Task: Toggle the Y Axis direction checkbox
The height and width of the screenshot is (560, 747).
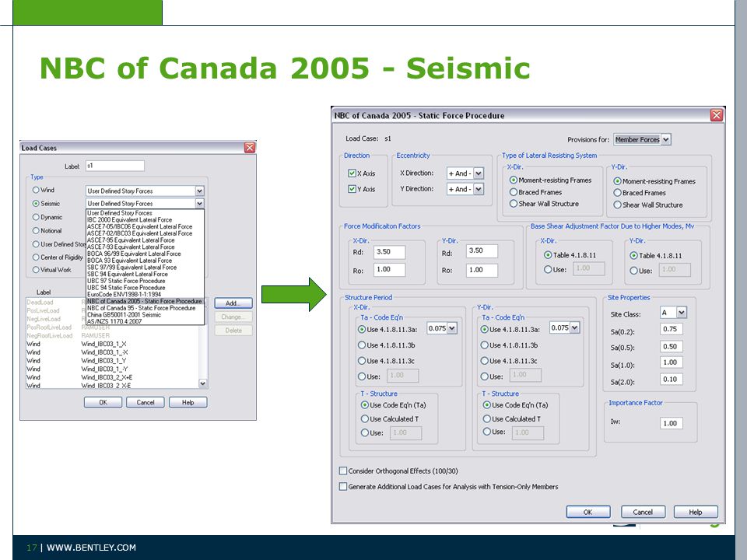Action: pos(352,189)
